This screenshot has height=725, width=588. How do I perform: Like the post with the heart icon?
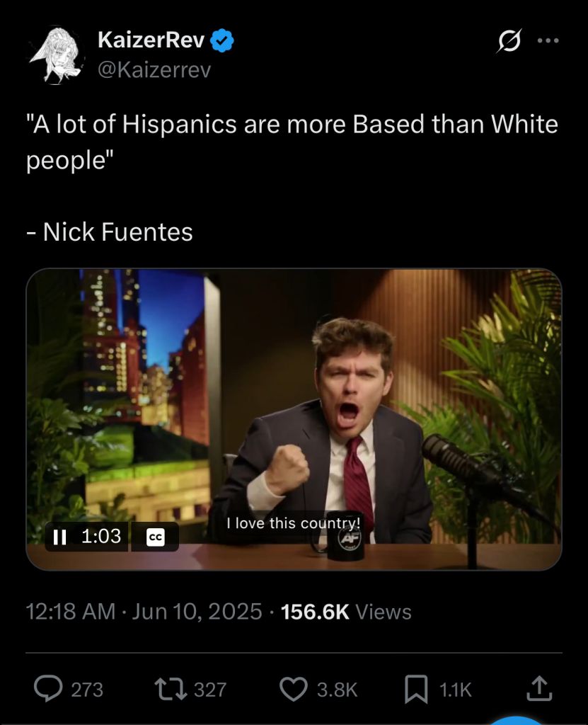tap(294, 689)
